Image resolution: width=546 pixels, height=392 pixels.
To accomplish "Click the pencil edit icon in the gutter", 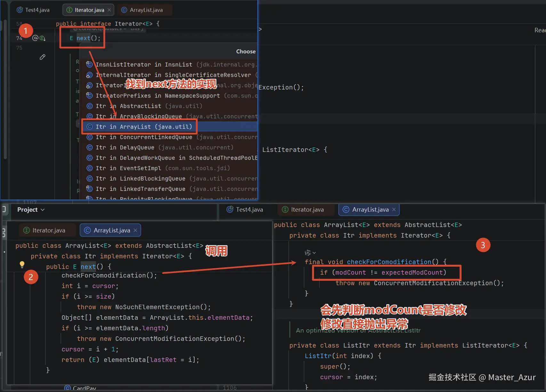I will coord(42,57).
